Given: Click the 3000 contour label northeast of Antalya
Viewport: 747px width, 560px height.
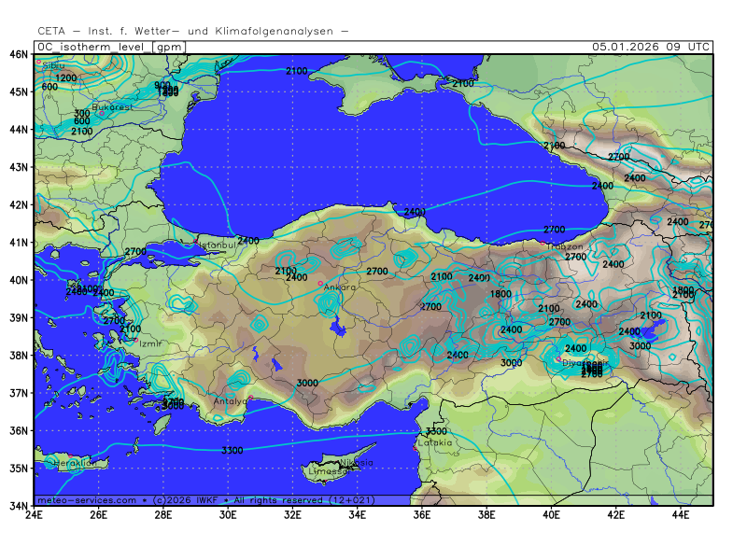Looking at the screenshot, I should (x=307, y=383).
